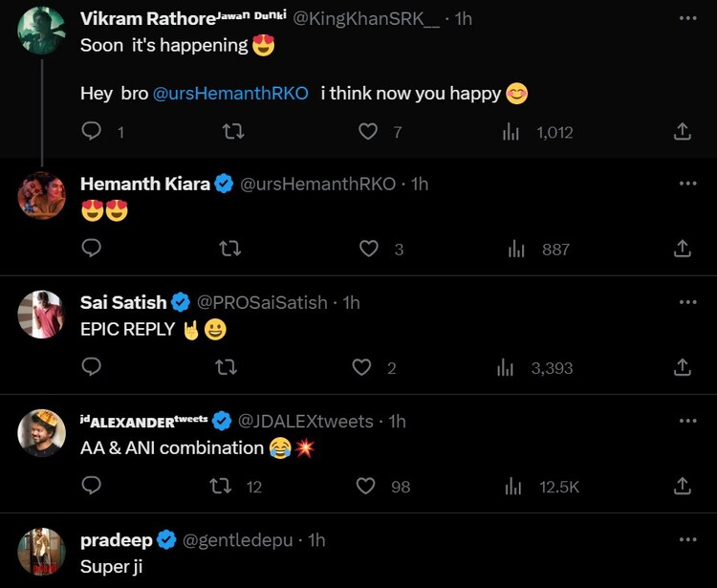Viewport: 717px width, 588px height.
Task: Open more options on pradeep's tweet
Action: pyautogui.click(x=687, y=540)
